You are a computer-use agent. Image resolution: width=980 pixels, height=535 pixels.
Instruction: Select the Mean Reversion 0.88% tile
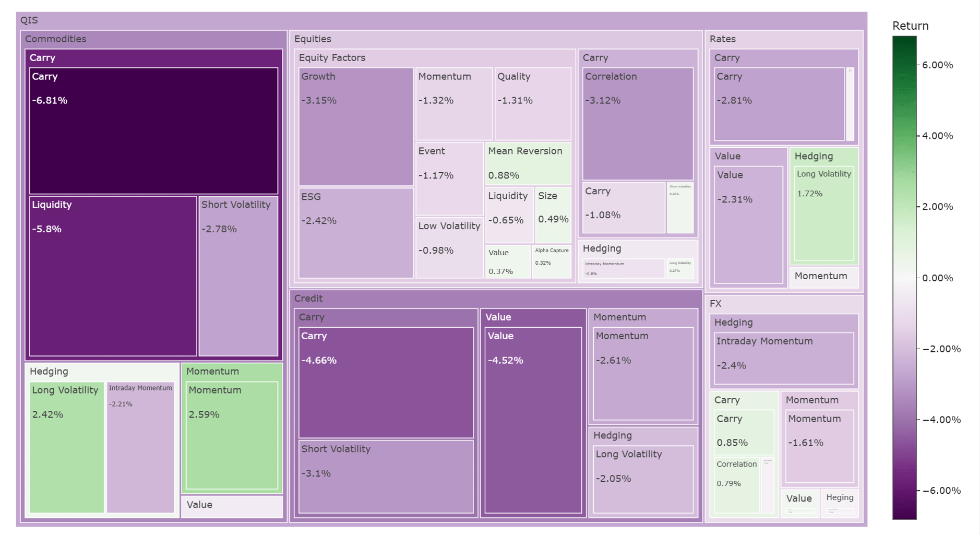click(528, 163)
